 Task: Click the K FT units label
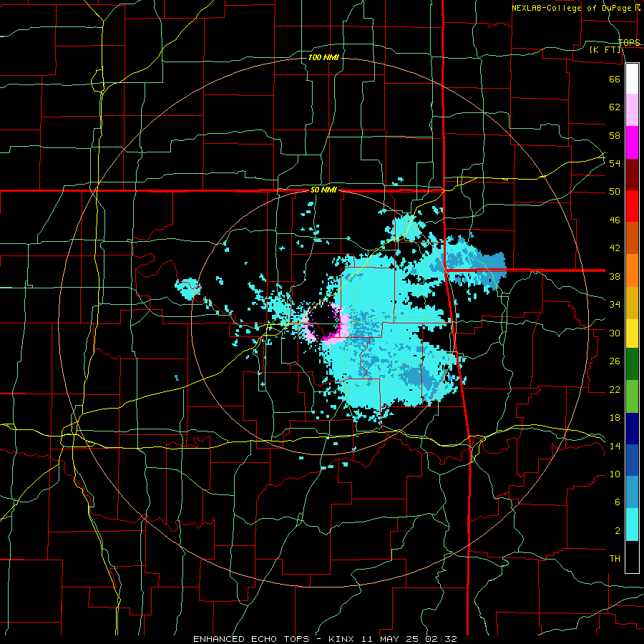tap(605, 49)
